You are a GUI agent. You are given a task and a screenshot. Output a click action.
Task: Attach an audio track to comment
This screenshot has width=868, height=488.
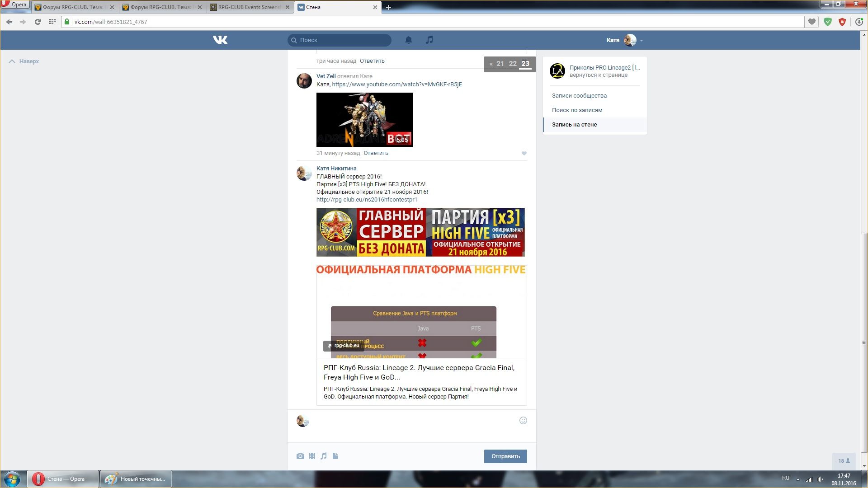(324, 456)
